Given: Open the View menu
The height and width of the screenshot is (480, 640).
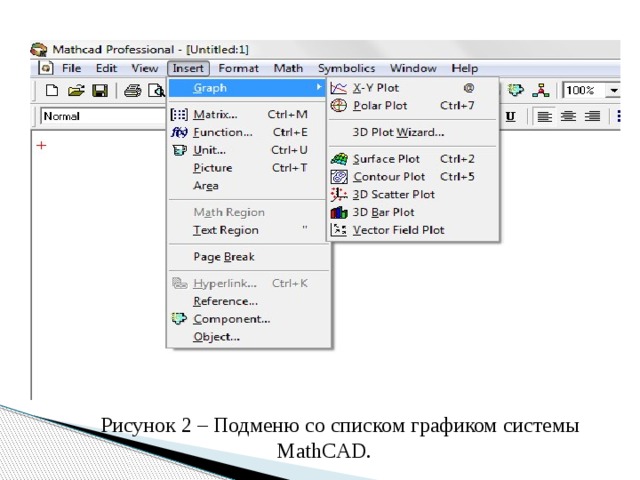Looking at the screenshot, I should coord(144,68).
